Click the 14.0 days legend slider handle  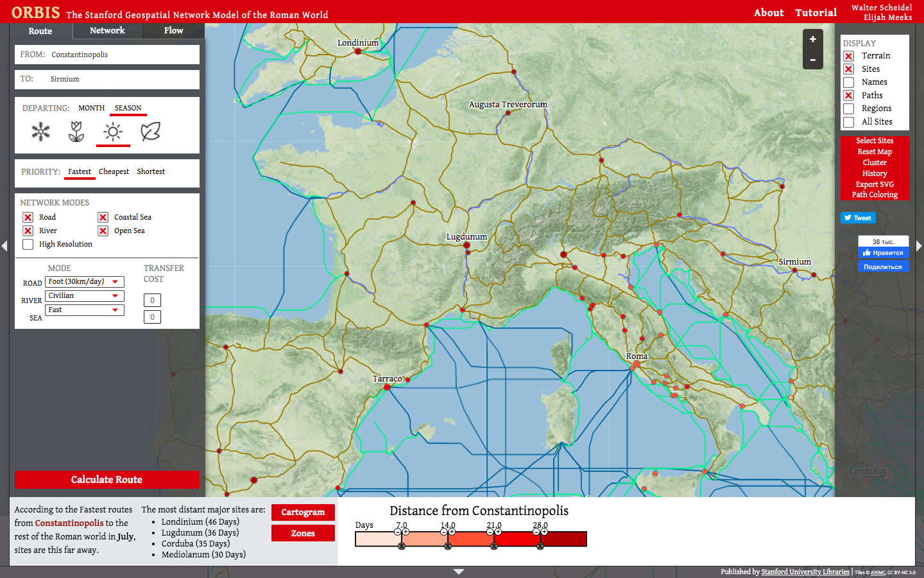tap(448, 532)
